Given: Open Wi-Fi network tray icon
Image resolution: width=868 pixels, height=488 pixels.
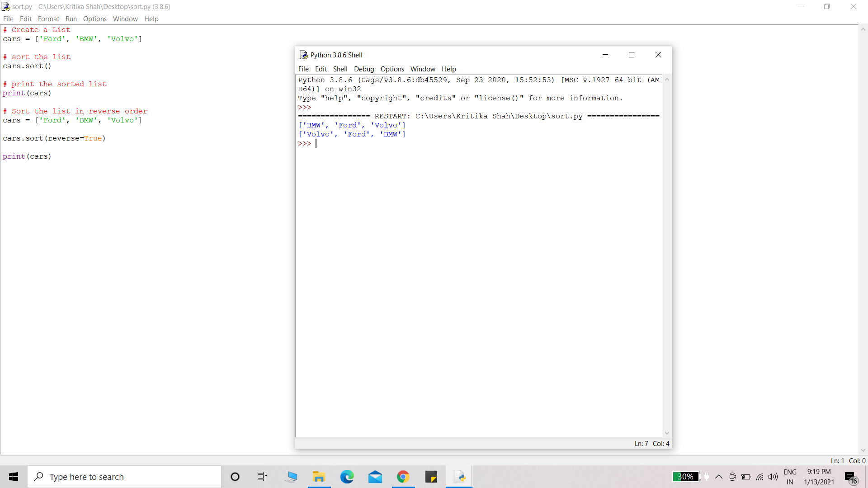Looking at the screenshot, I should point(760,477).
